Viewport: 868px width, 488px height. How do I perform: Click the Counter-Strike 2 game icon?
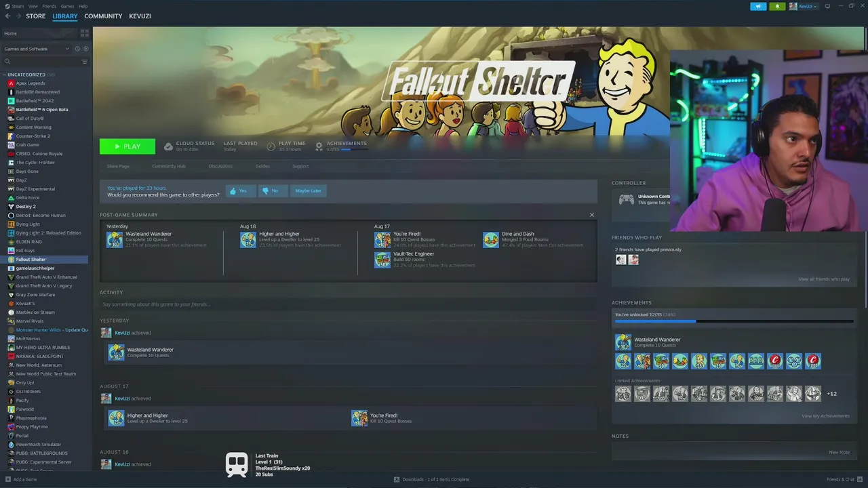[11, 136]
